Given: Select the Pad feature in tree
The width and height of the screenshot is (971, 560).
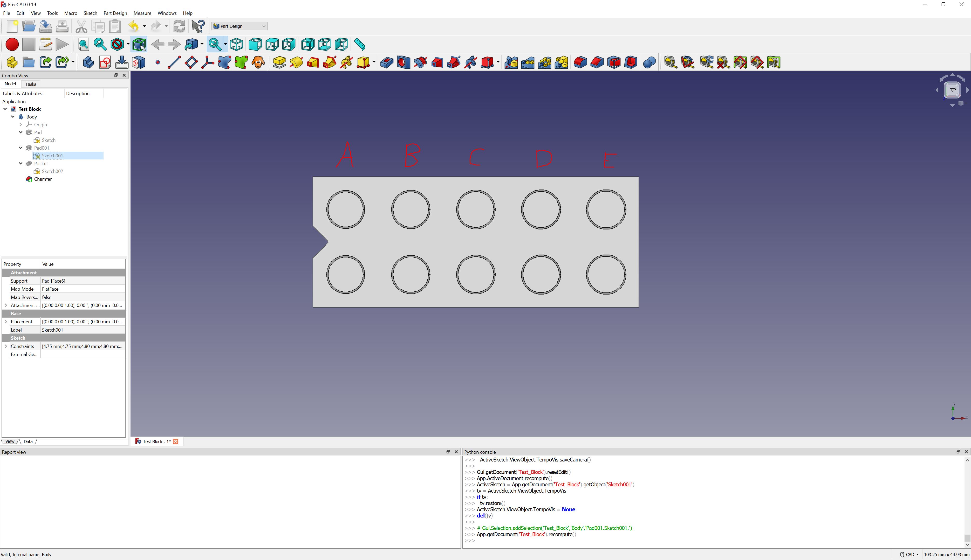Looking at the screenshot, I should click(x=38, y=132).
